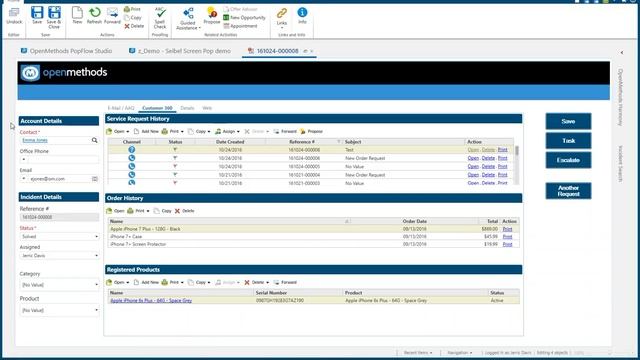This screenshot has height=360, width=640.
Task: Click phone channel icon for 161024-000005
Action: point(131,167)
